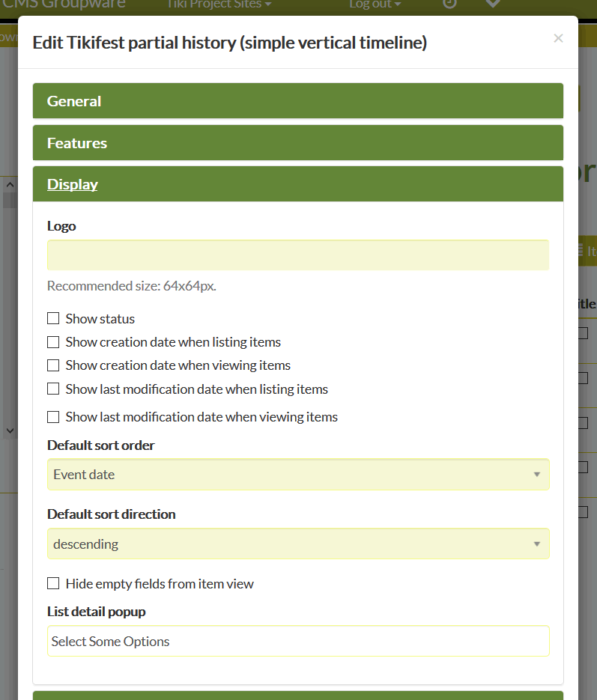Expand the Features section
This screenshot has width=597, height=700.
click(298, 143)
